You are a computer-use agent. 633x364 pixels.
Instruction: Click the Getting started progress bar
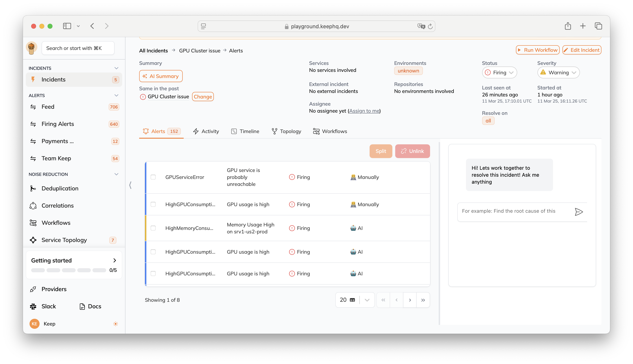tap(69, 270)
